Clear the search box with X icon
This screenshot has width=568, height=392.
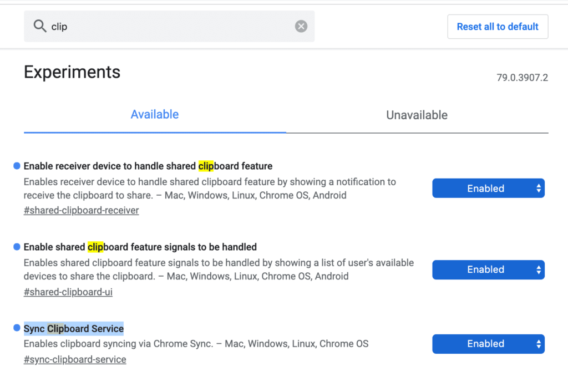pos(301,26)
